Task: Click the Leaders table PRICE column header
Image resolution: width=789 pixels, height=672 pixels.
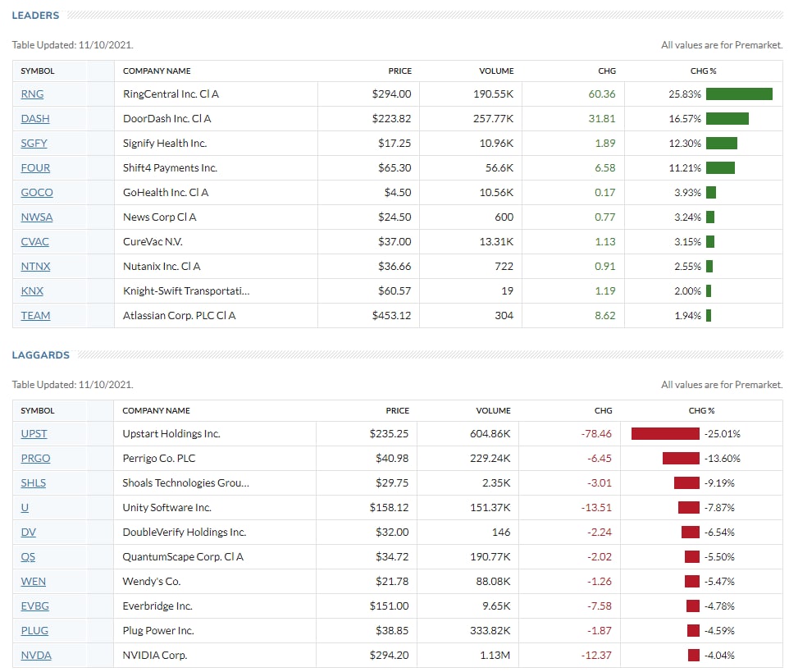Action: 399,71
